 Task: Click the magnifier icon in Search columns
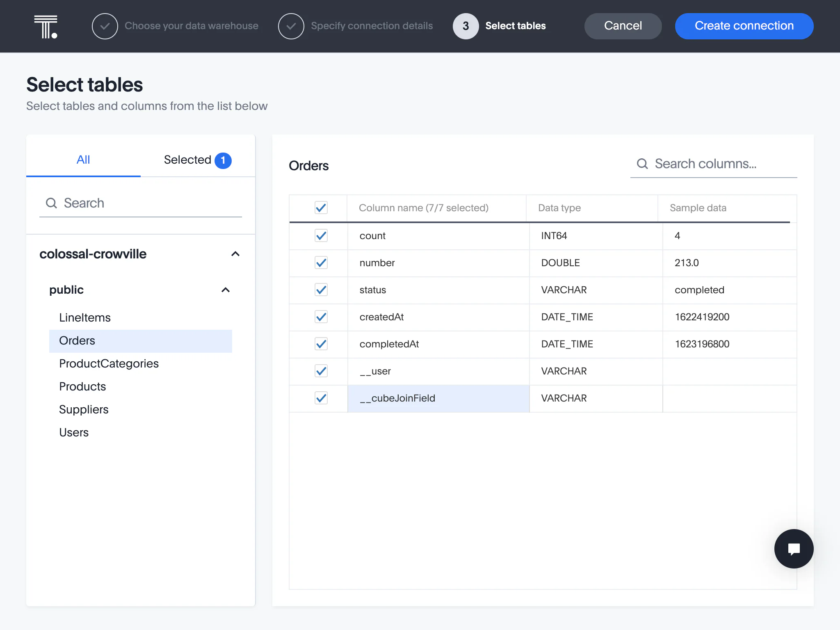coord(642,164)
